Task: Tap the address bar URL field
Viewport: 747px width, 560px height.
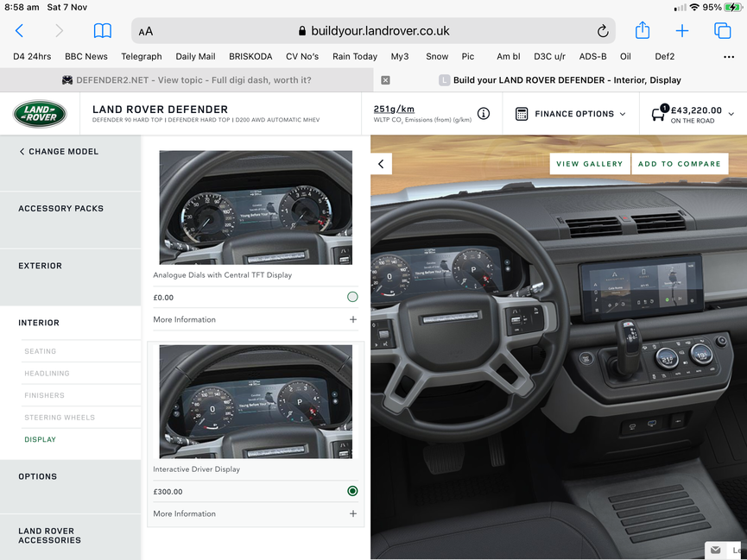Action: pyautogui.click(x=373, y=31)
